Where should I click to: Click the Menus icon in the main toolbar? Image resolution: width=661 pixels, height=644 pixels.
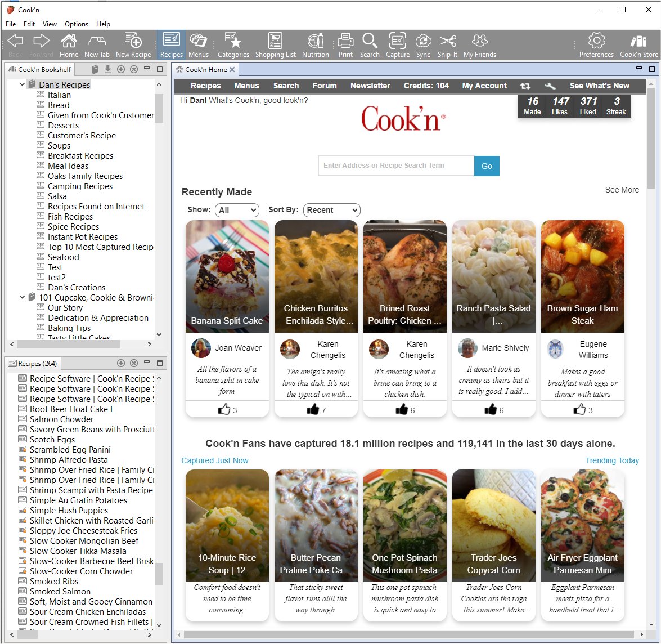tap(199, 44)
